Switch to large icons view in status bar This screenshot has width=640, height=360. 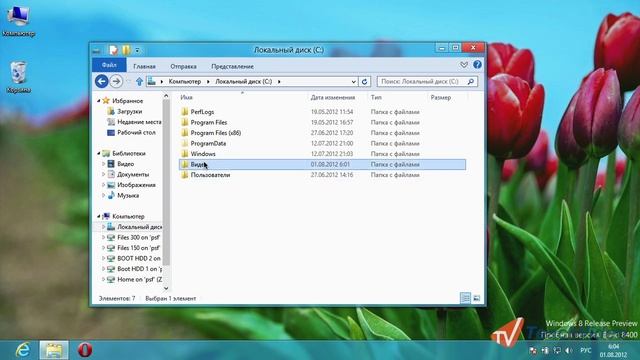(x=476, y=298)
